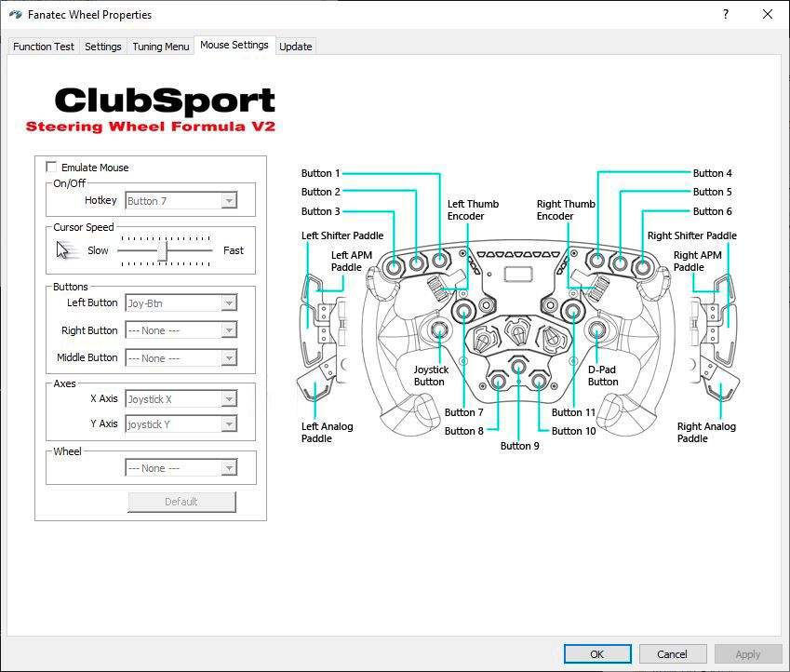Click the Fanatec app icon in title bar
Image resolution: width=790 pixels, height=672 pixels.
point(16,15)
